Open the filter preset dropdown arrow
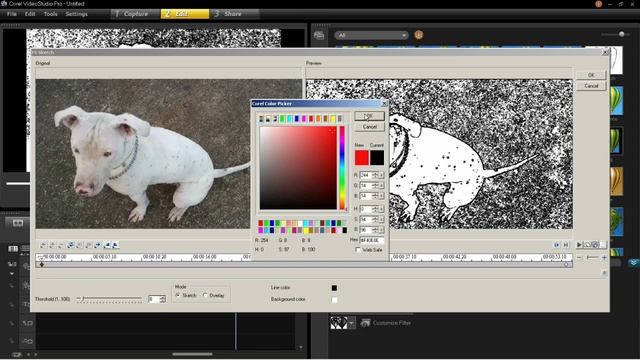The width and height of the screenshot is (640, 360). (x=351, y=323)
